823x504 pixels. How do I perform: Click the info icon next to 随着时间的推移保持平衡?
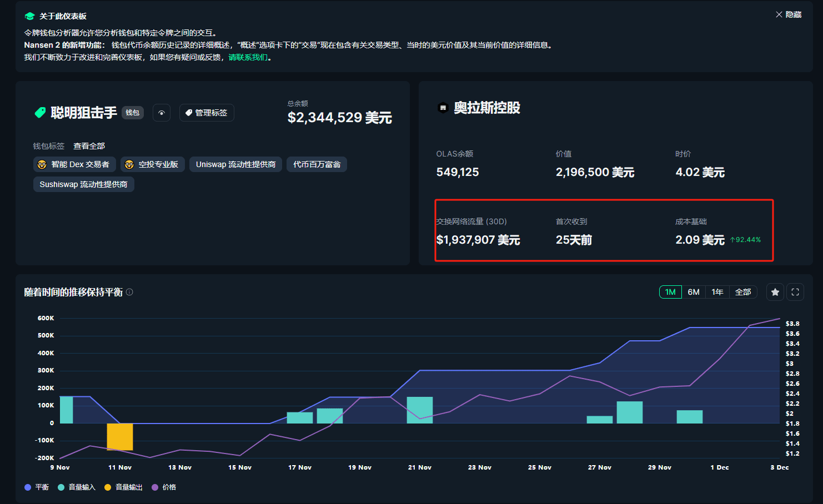129,292
